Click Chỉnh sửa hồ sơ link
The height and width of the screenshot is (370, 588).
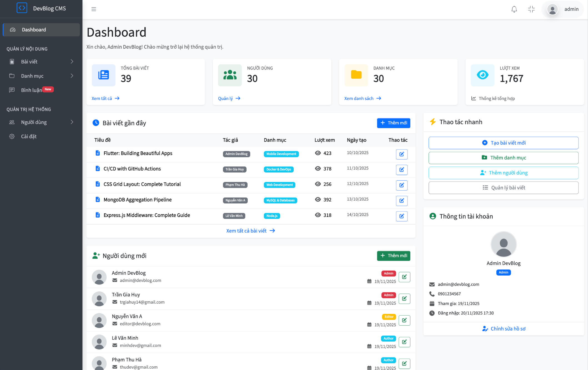504,329
